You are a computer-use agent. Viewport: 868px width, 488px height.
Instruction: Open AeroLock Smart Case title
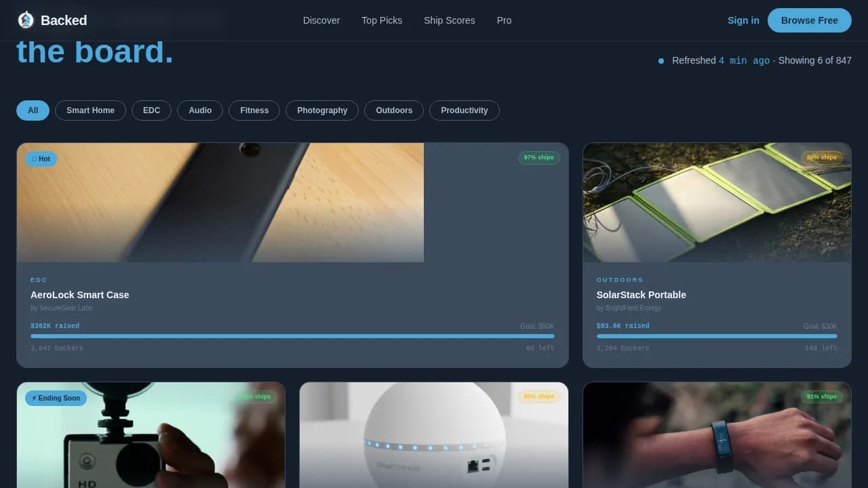click(x=79, y=295)
